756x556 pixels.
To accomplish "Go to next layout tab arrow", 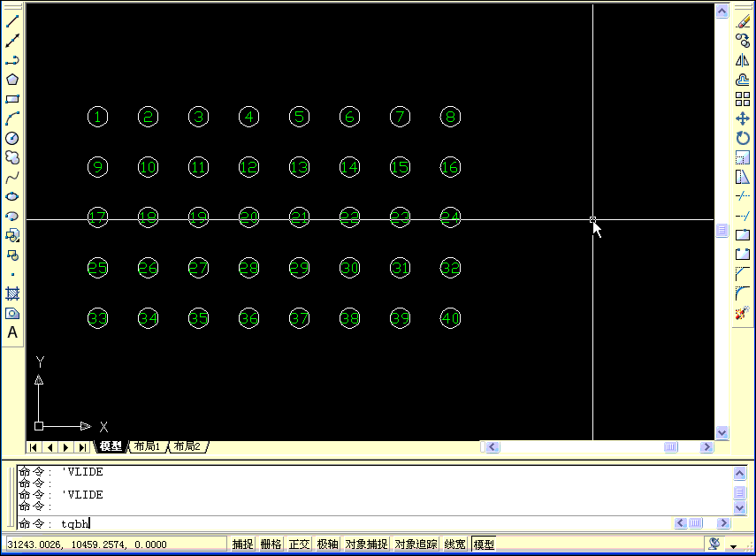I will (66, 447).
